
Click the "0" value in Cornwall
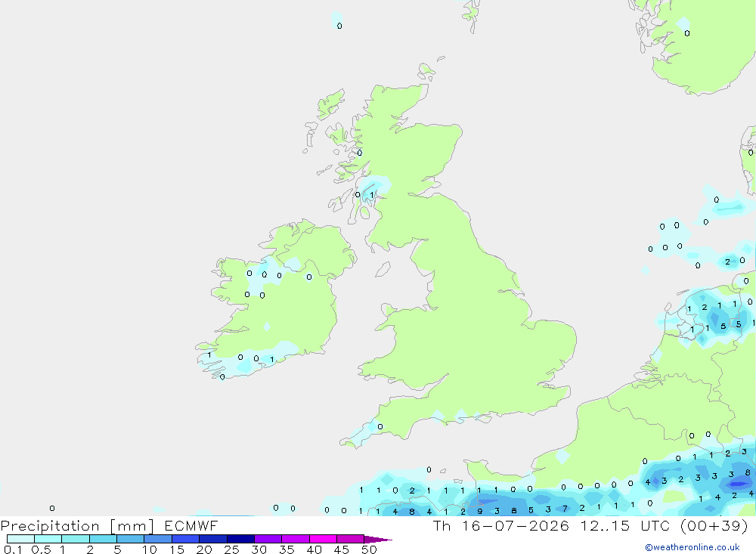[x=380, y=427]
